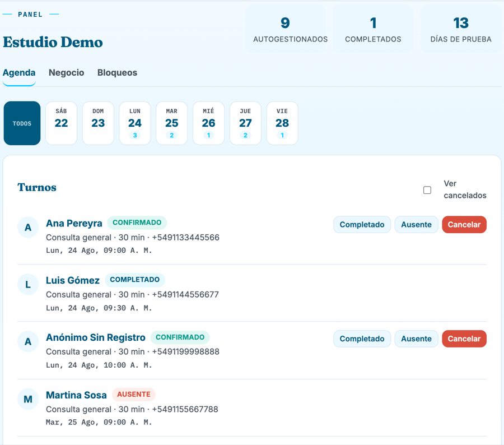Switch to the Agenda tab

[x=19, y=73]
